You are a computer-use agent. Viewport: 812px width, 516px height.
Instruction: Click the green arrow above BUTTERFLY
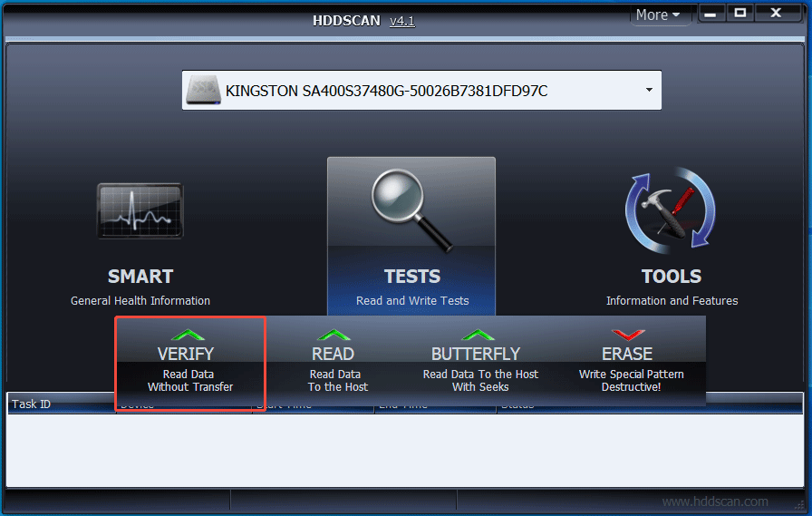click(478, 335)
